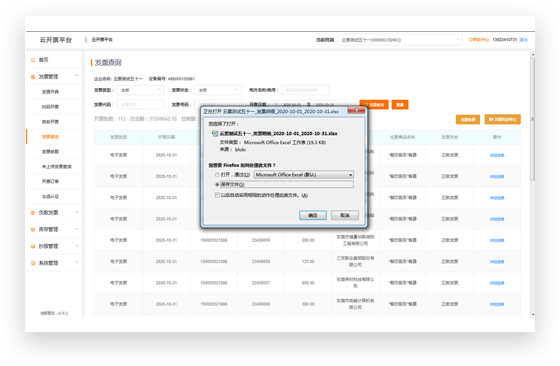Click the 取消 button in the dialog
Image resolution: width=560 pixels, height=366 pixels.
345,215
